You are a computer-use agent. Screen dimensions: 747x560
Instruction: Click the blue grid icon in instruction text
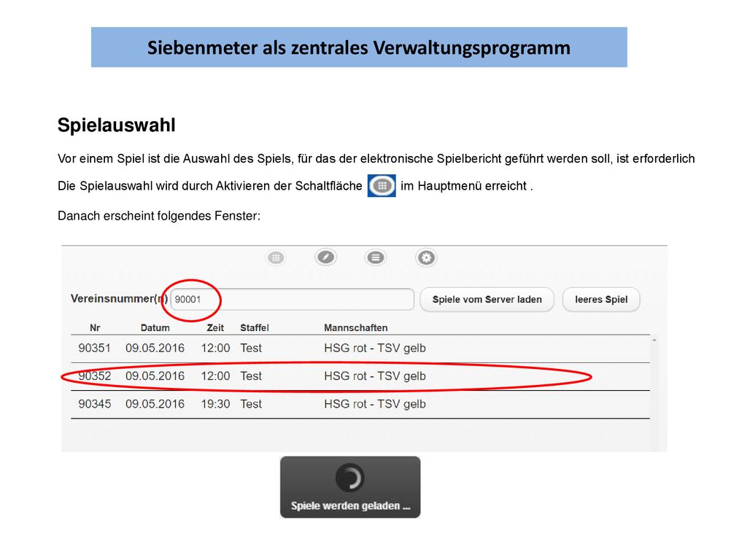point(382,186)
